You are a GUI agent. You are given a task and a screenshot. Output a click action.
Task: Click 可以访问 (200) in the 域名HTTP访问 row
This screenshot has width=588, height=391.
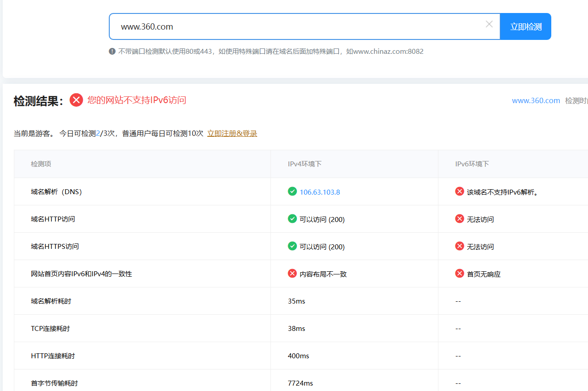[322, 220]
